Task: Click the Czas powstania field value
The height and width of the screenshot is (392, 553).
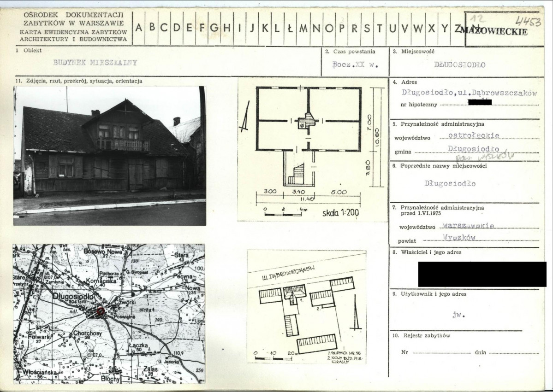Action: [x=355, y=65]
